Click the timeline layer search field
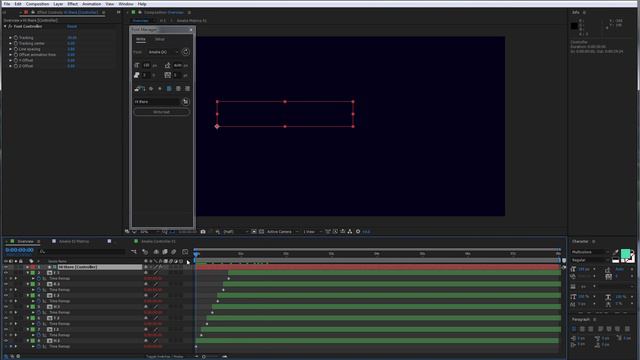Screen dimensions: 640x360 pyautogui.click(x=82, y=252)
